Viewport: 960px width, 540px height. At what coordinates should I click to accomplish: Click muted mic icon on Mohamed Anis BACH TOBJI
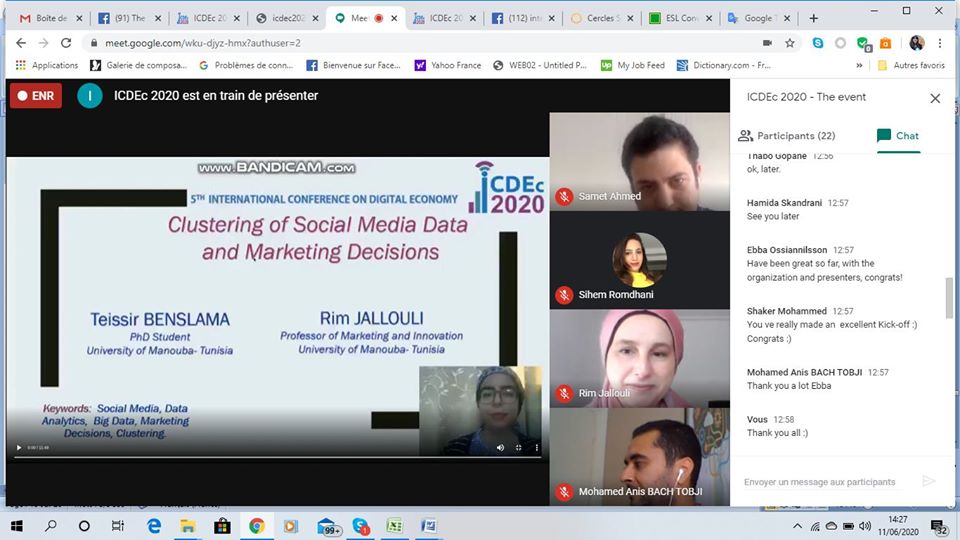[564, 492]
